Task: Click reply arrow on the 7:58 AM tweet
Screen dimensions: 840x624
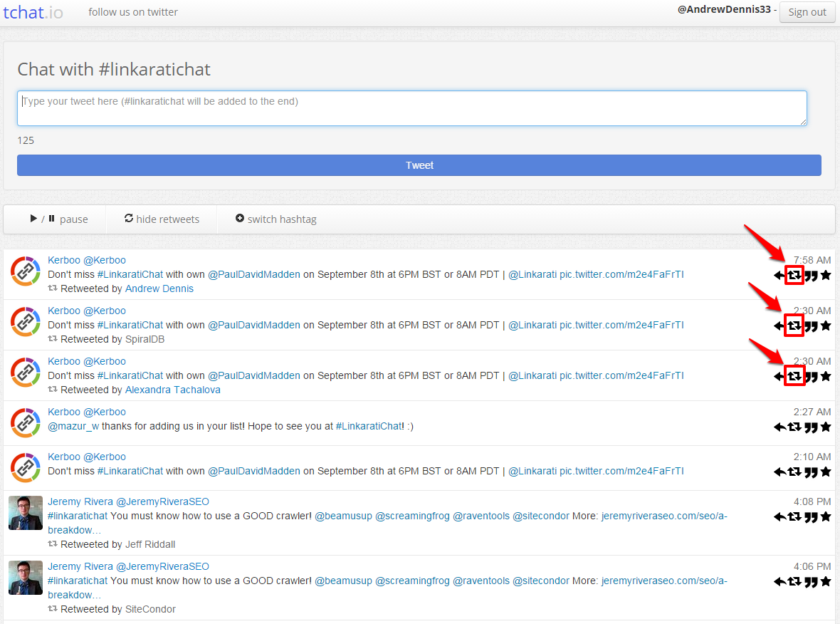Action: pyautogui.click(x=779, y=276)
